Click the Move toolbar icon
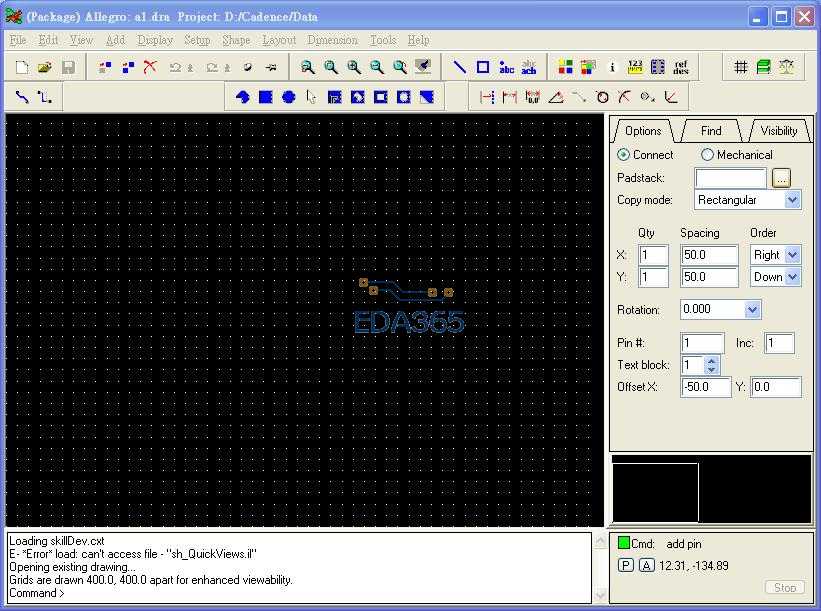This screenshot has height=611, width=821. click(105, 67)
